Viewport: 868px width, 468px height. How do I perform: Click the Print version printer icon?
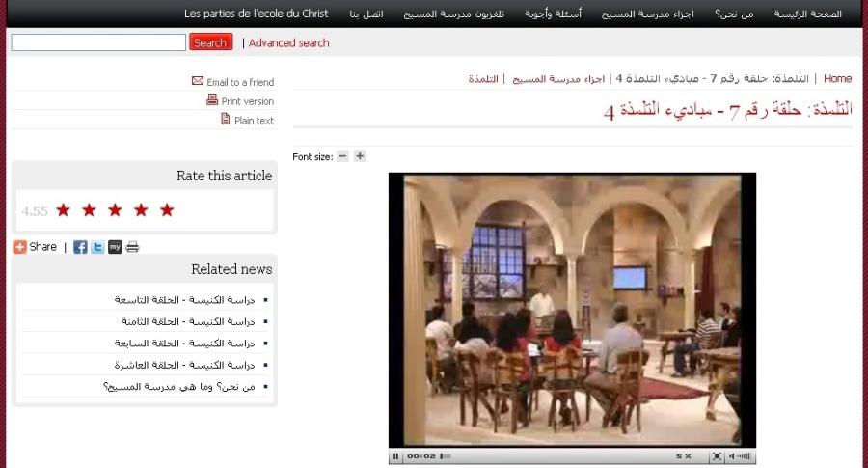click(x=212, y=99)
